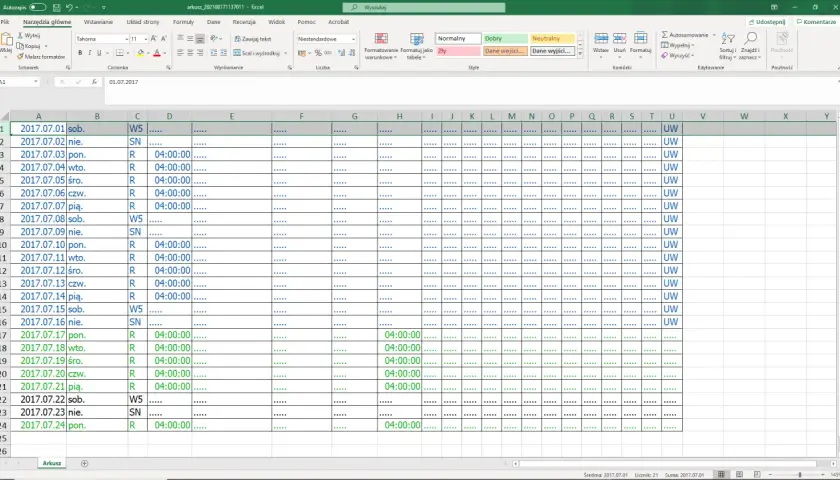Image resolution: width=840 pixels, height=480 pixels.
Task: Toggle Zawijaj tekst wrap text
Action: coord(253,39)
